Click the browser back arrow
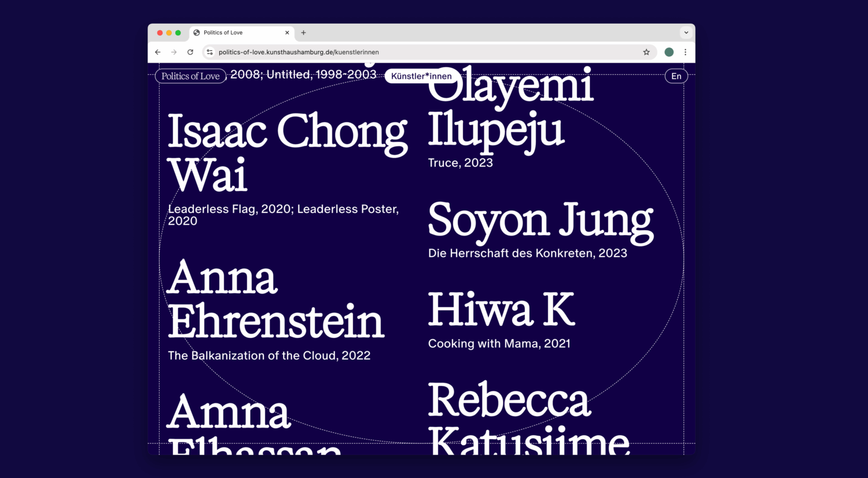The image size is (868, 478). click(157, 52)
